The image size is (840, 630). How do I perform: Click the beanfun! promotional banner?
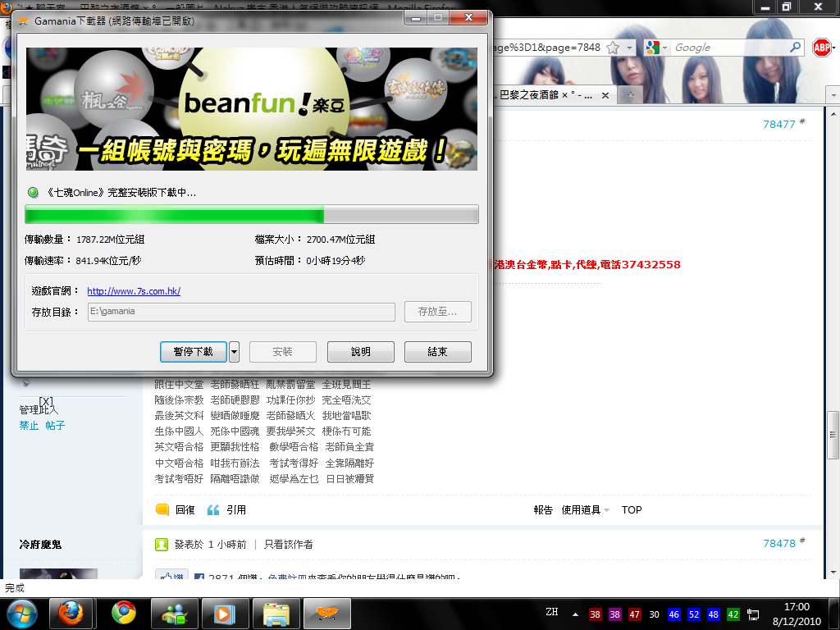pos(252,109)
